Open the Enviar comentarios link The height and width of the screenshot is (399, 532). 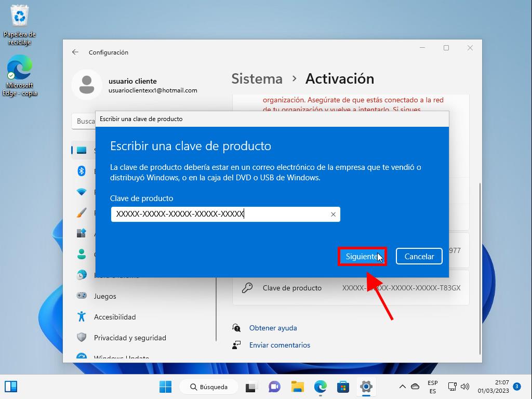click(x=280, y=345)
